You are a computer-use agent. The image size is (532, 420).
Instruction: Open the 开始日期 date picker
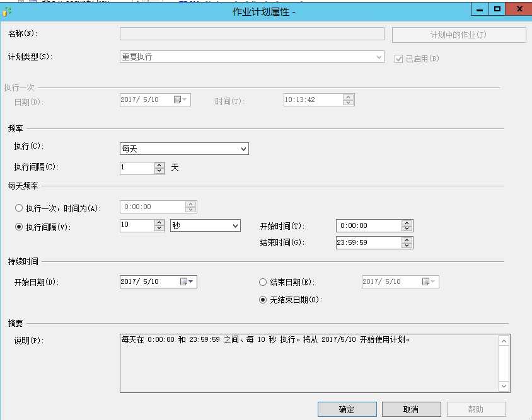(x=190, y=281)
